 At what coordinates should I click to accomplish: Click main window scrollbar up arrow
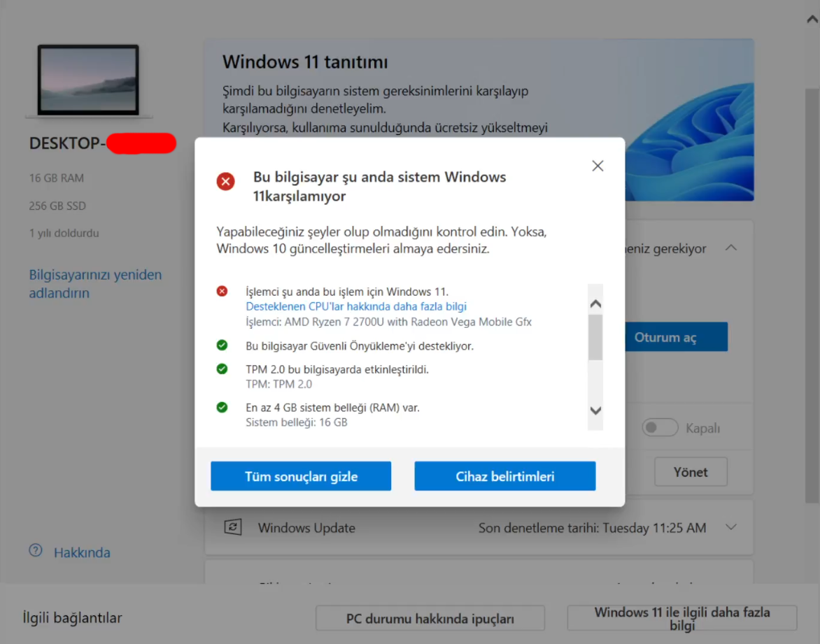pos(812,20)
